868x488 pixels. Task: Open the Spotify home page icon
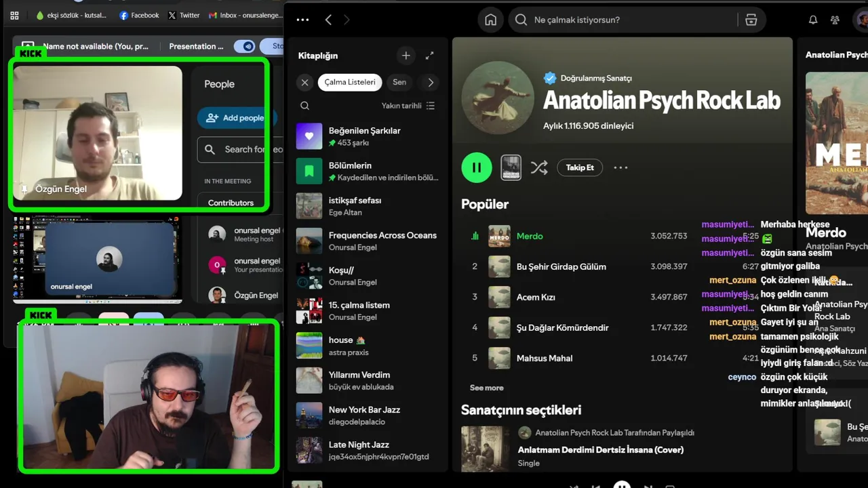point(490,20)
